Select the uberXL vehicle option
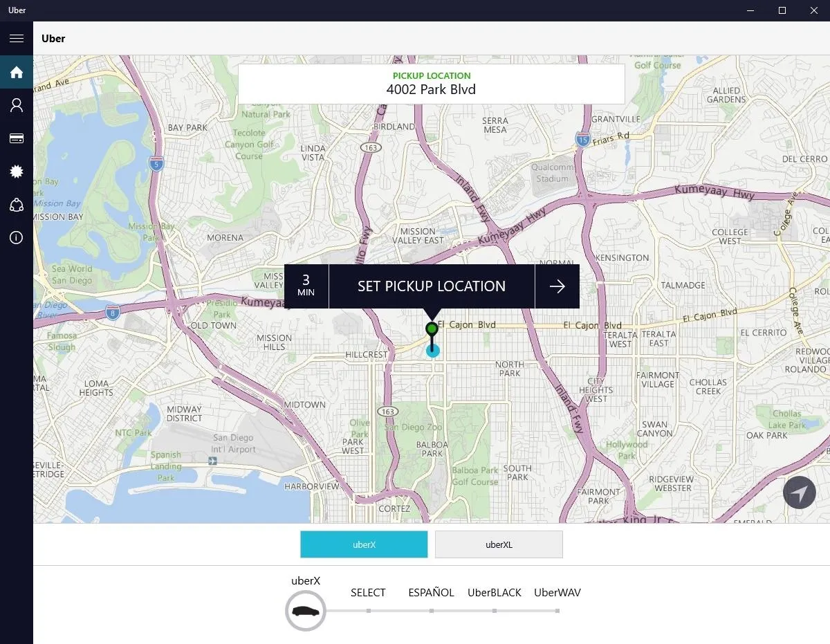This screenshot has width=830, height=644. 499,544
